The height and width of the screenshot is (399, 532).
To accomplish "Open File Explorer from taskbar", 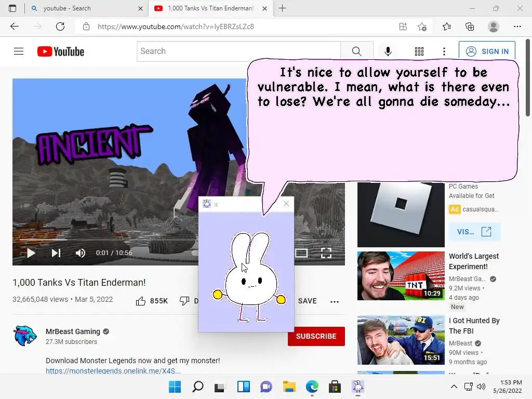I will point(289,387).
